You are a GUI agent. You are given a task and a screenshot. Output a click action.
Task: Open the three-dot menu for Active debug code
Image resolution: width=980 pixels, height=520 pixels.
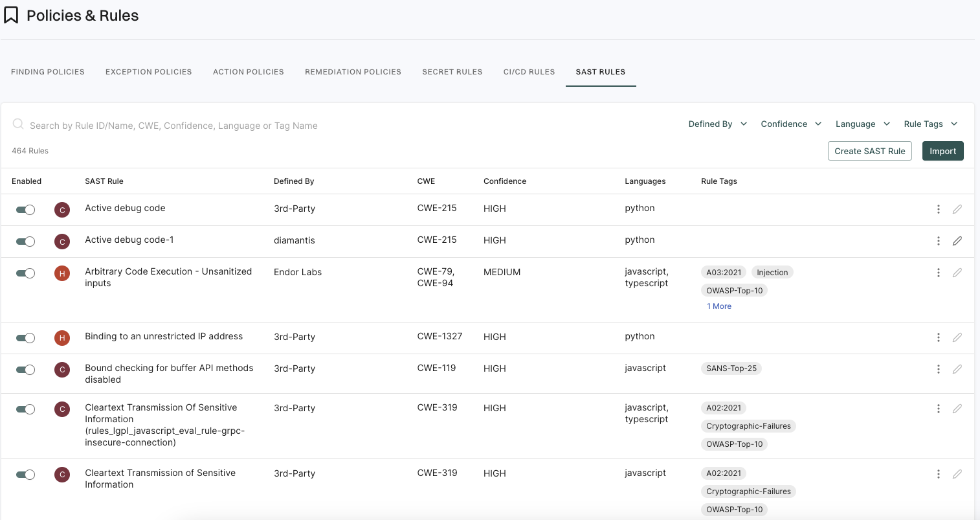click(938, 209)
